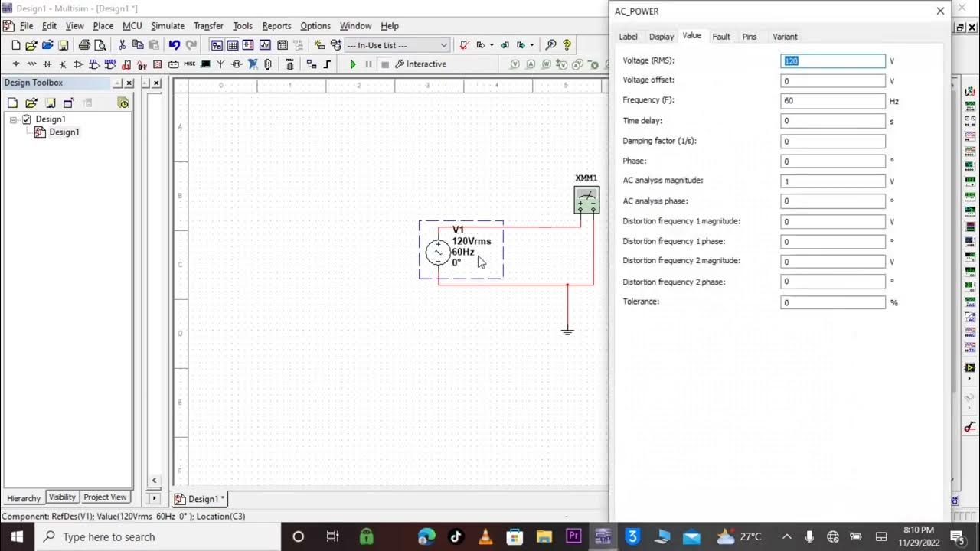
Task: Place an Analog op-amp component
Action: (78, 64)
